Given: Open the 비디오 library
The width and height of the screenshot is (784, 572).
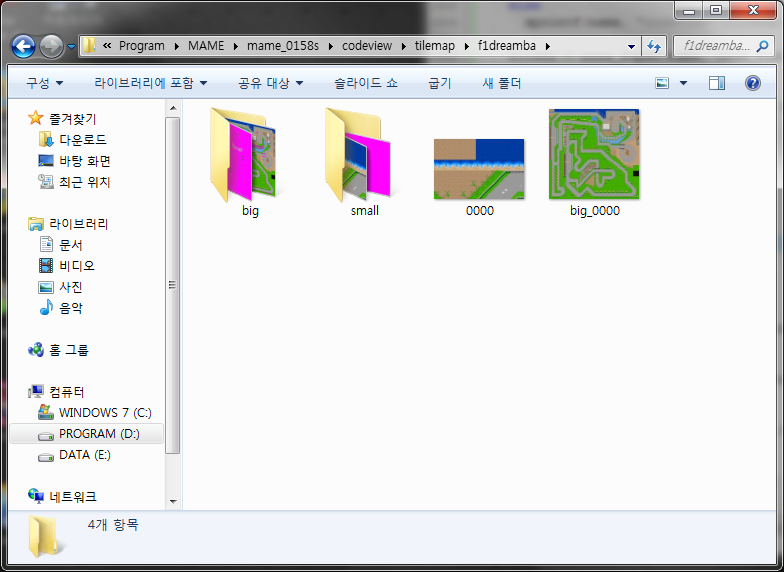Looking at the screenshot, I should coord(76,266).
